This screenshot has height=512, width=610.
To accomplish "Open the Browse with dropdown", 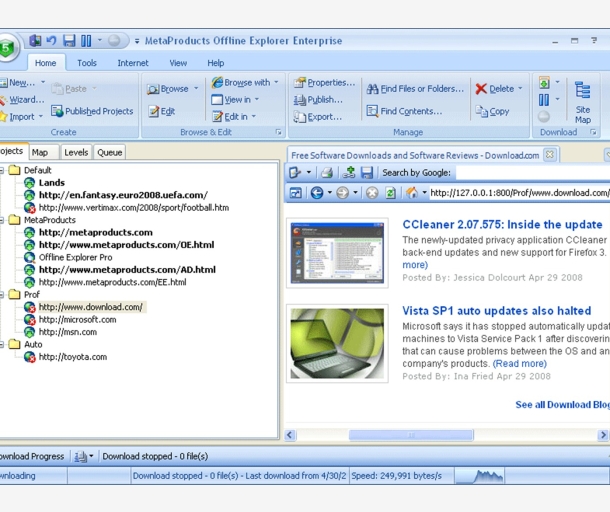I will click(240, 83).
